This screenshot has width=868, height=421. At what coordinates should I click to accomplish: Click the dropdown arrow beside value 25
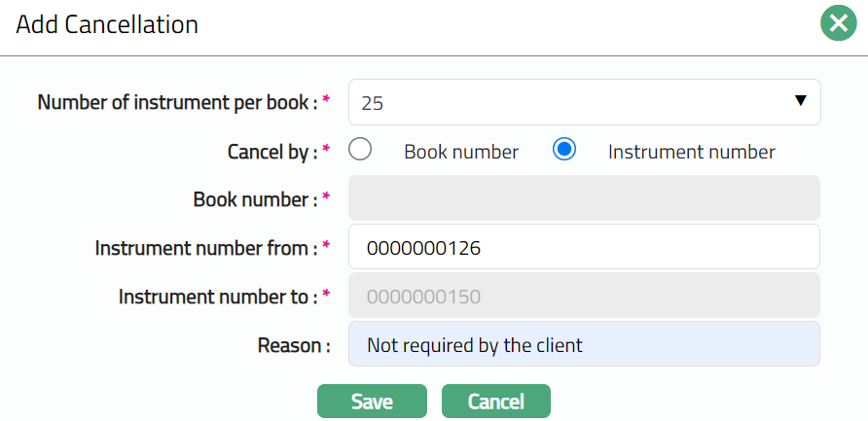(x=801, y=101)
